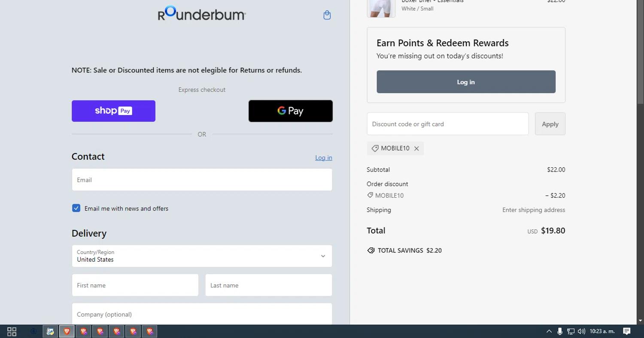Remove the MOBILE10 discount code tag

coord(416,148)
